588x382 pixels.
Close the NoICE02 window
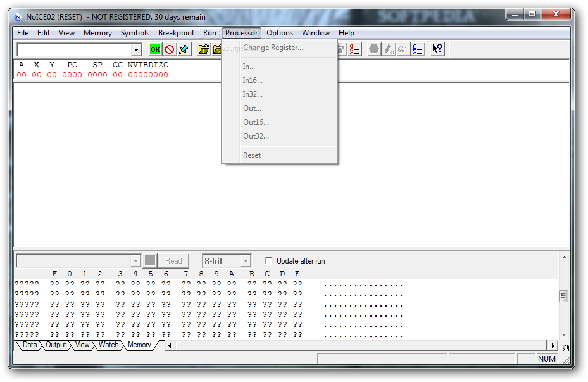tap(556, 15)
